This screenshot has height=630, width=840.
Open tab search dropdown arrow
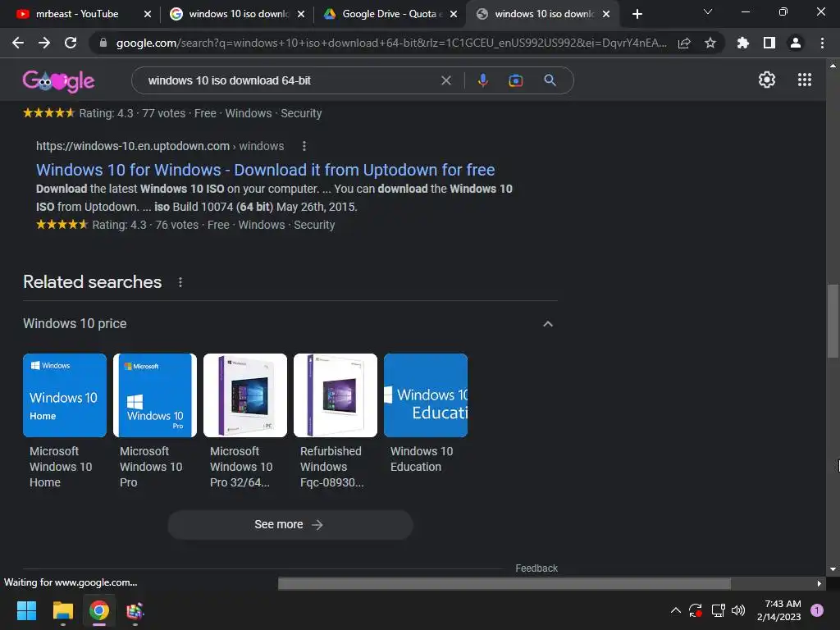click(708, 11)
